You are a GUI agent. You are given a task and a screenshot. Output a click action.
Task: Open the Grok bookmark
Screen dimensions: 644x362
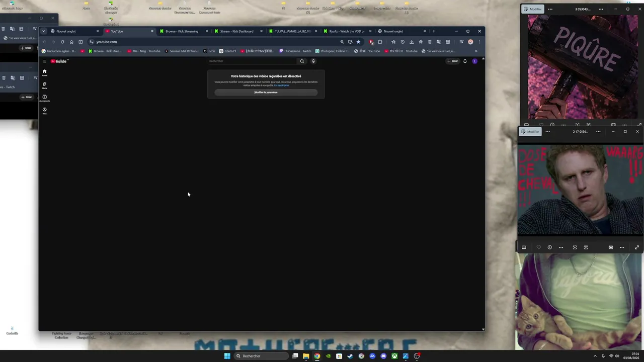[209, 51]
